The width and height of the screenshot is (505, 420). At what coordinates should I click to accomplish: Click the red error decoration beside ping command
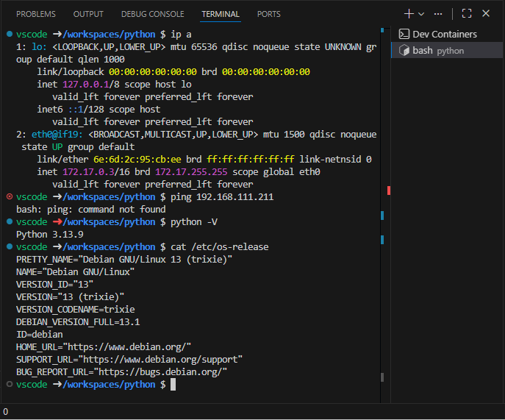click(x=10, y=196)
